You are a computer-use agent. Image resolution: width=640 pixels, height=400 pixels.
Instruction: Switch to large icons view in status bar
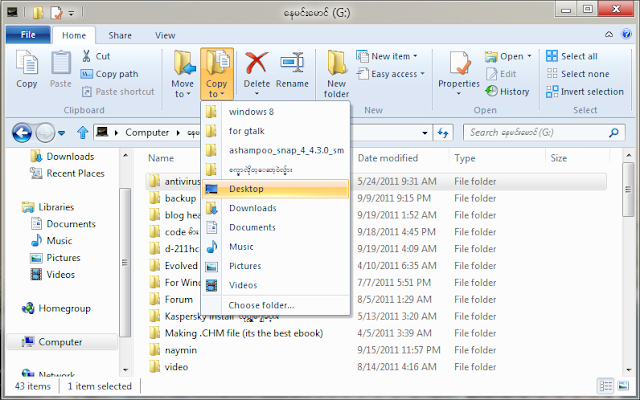[623, 386]
